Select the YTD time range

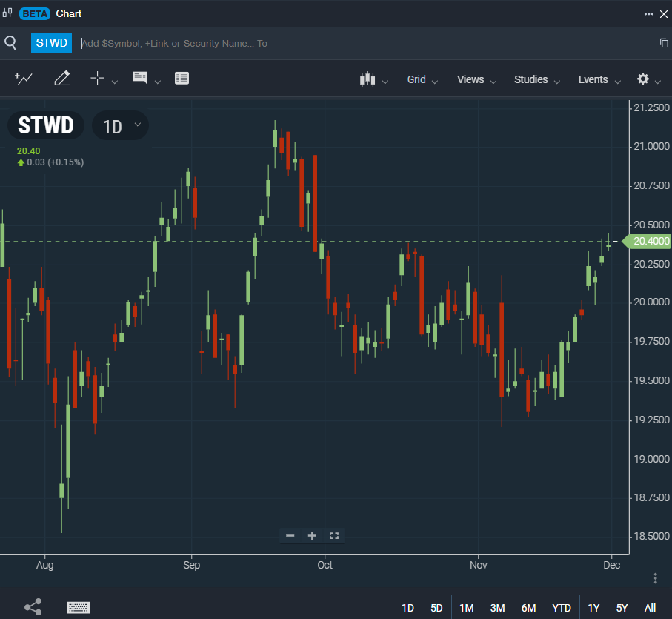[562, 608]
